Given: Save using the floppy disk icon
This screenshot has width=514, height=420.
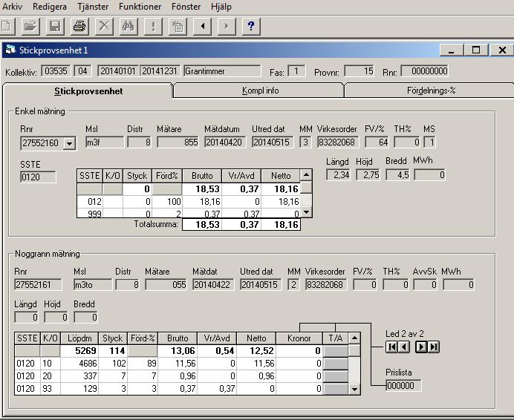Looking at the screenshot, I should 55,26.
